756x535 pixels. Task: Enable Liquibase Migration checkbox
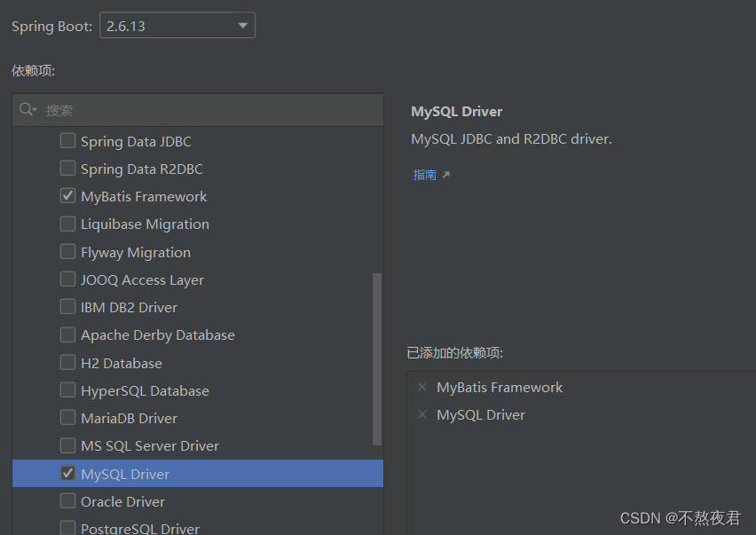coord(68,224)
